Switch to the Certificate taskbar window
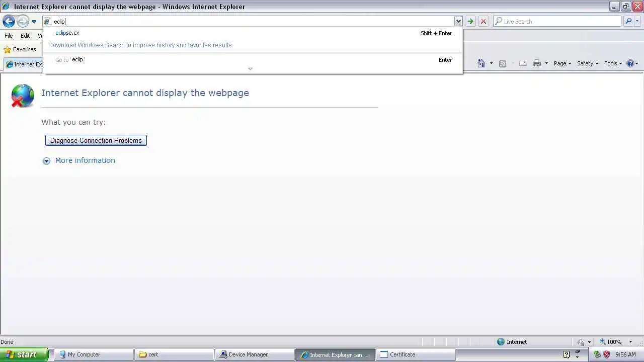 (416, 354)
